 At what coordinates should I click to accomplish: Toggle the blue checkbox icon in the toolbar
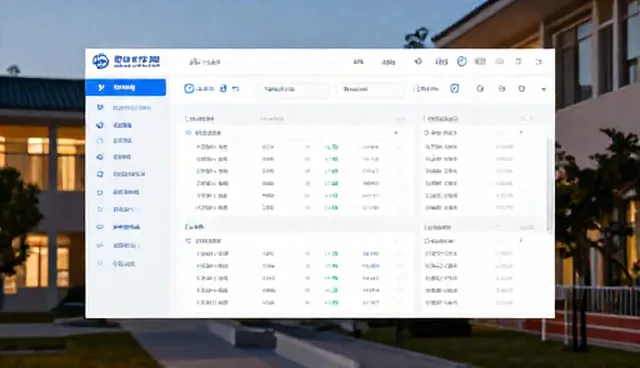tap(455, 88)
